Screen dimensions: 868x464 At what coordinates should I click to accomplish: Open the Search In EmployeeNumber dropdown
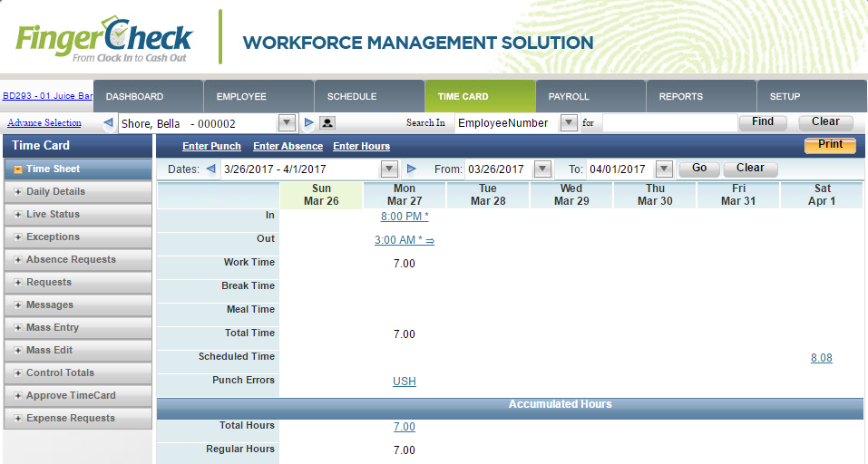click(x=569, y=122)
